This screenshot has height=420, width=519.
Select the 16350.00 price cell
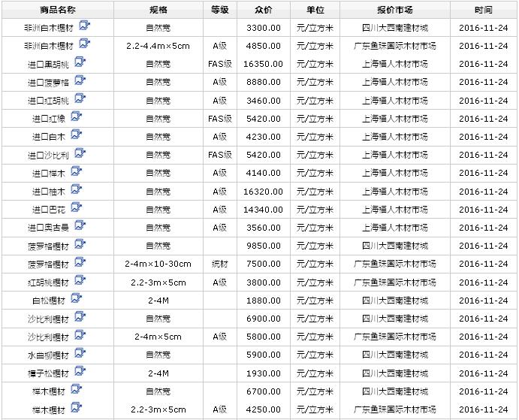point(264,64)
